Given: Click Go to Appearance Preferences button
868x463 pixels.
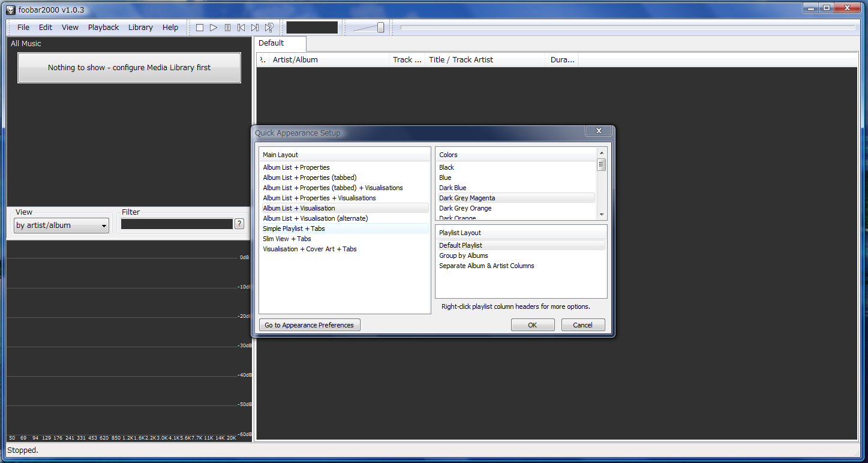Looking at the screenshot, I should coord(310,325).
